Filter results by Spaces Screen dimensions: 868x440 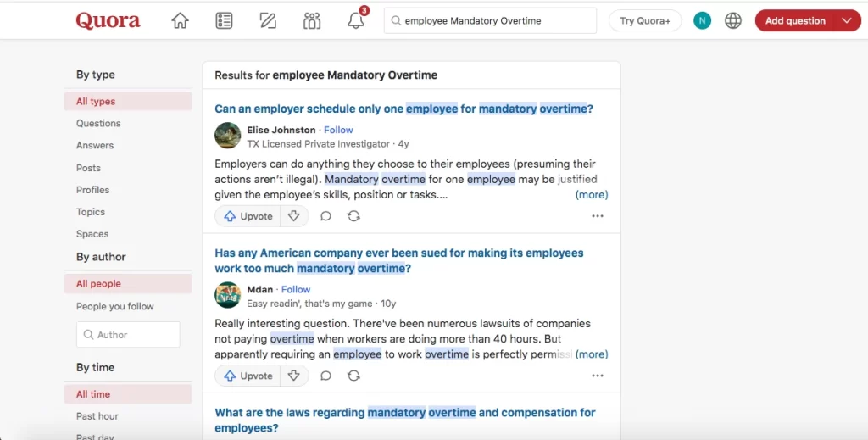click(x=92, y=234)
